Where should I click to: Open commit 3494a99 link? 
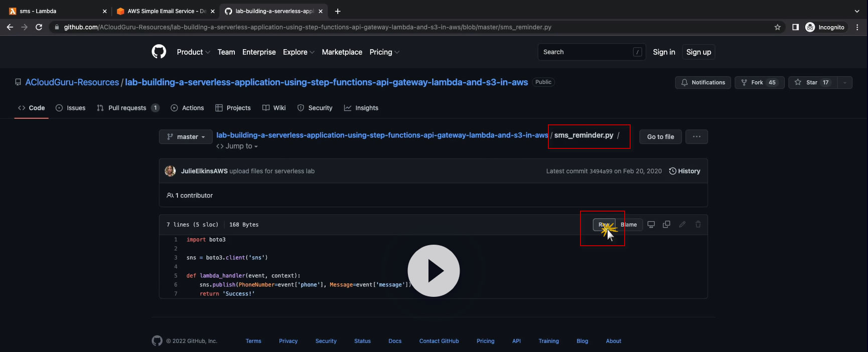coord(601,171)
